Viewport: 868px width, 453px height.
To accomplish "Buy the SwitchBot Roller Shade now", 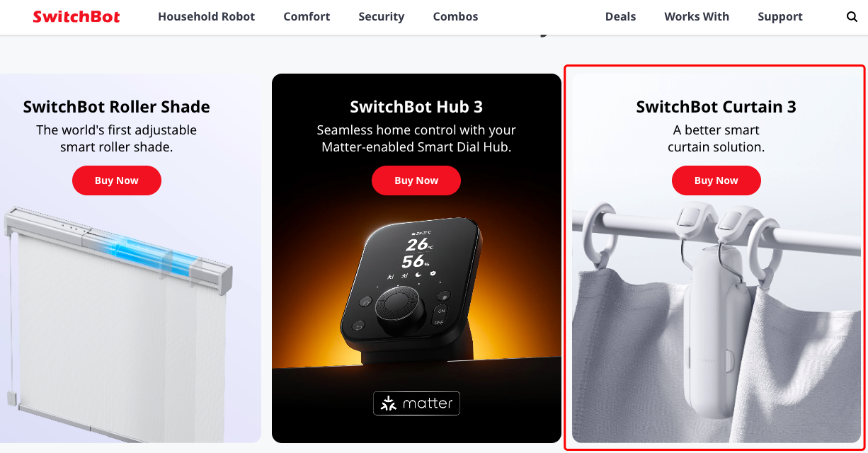I will [x=117, y=180].
